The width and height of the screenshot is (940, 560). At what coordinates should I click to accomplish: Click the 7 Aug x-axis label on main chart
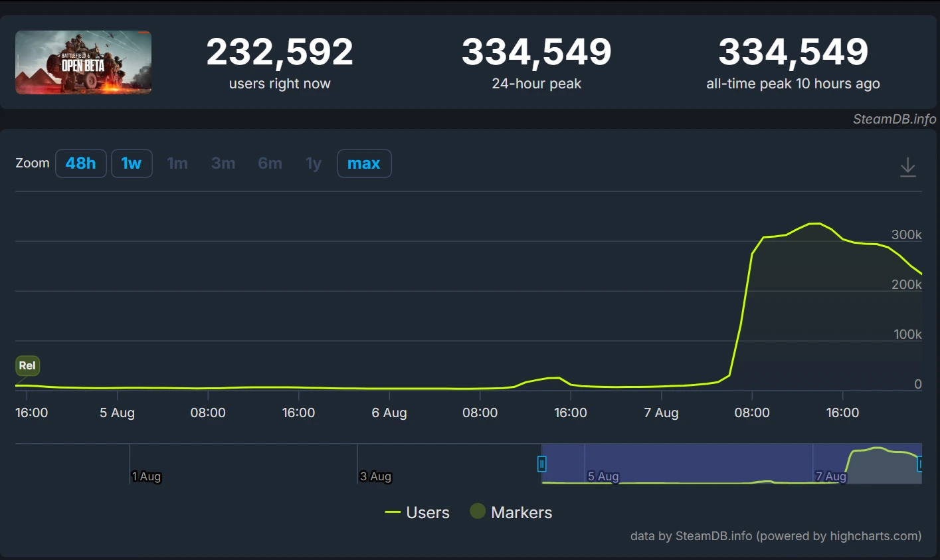(661, 413)
